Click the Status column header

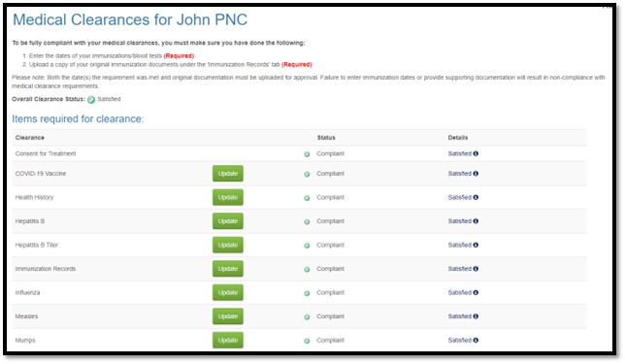[x=326, y=138]
